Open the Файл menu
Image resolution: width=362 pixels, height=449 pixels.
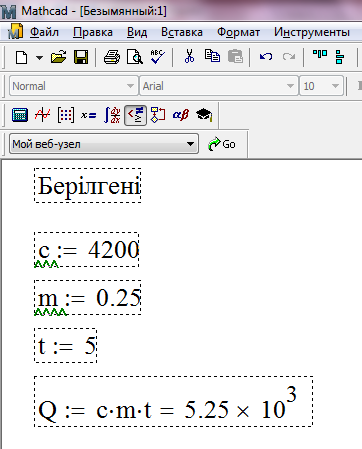tap(44, 32)
